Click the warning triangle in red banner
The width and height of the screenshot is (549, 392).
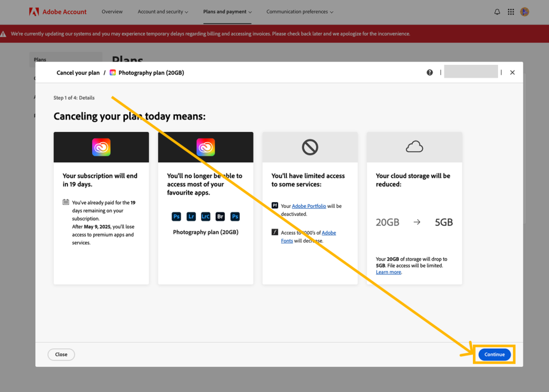tap(3, 34)
